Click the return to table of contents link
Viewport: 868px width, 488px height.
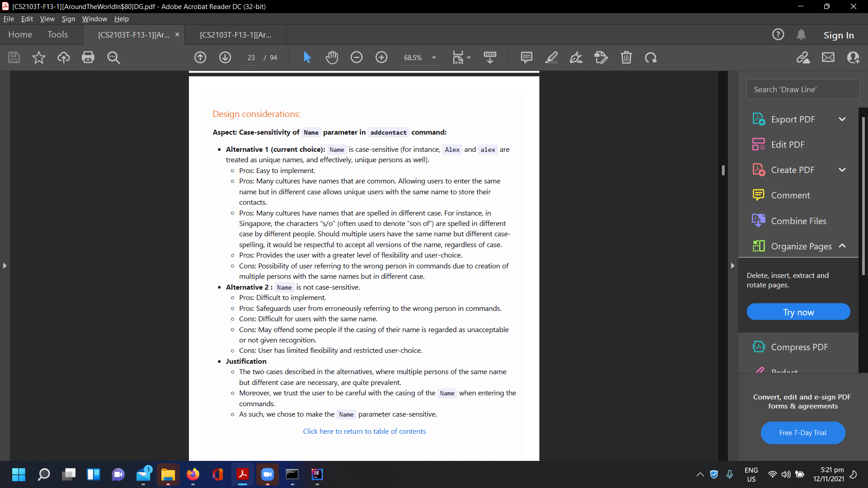tap(364, 431)
